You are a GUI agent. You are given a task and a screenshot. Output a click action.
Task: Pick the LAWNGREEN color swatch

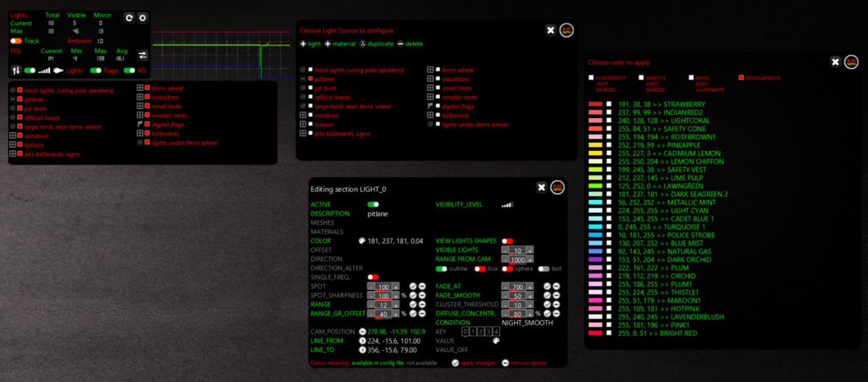click(x=595, y=186)
